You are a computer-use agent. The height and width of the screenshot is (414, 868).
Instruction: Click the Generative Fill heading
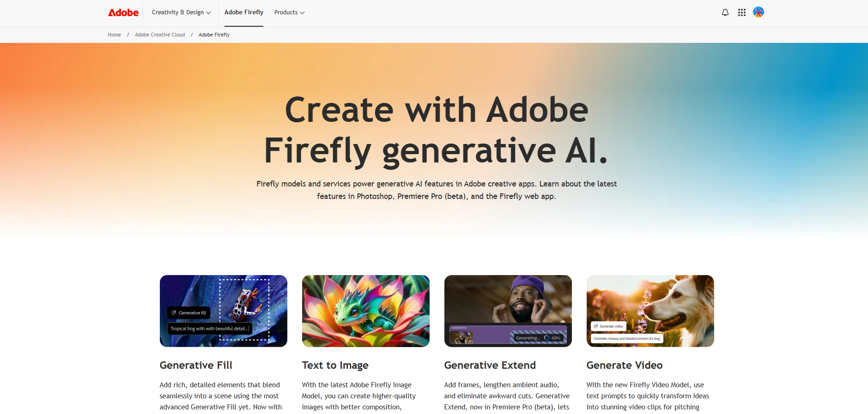(x=196, y=365)
